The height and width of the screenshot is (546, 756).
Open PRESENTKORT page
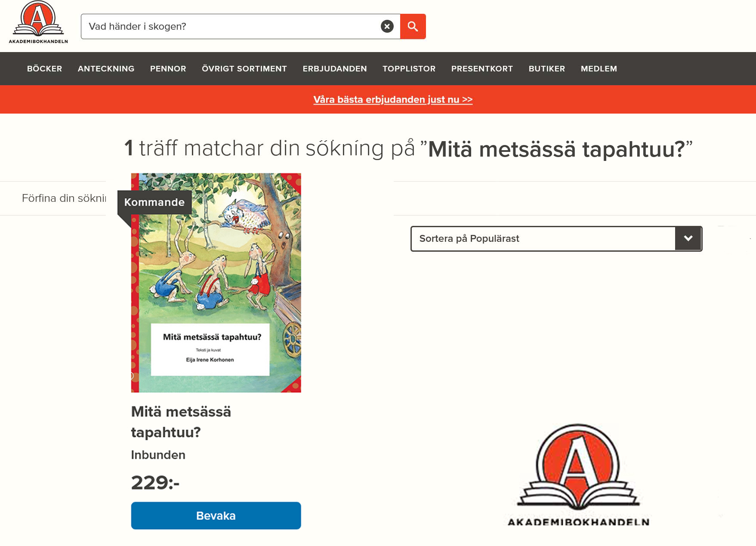tap(482, 69)
